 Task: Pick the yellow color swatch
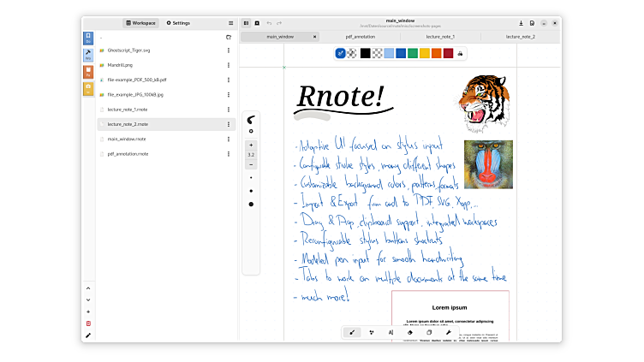425,53
